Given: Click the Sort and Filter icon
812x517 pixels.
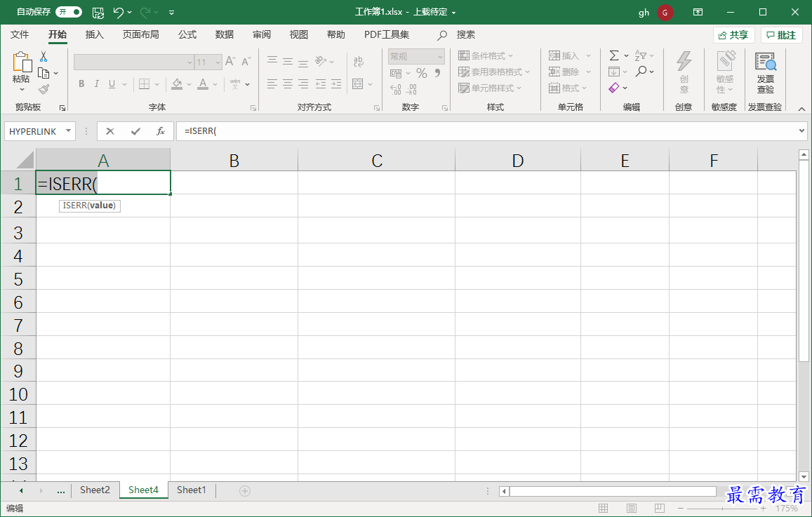Looking at the screenshot, I should coord(641,55).
